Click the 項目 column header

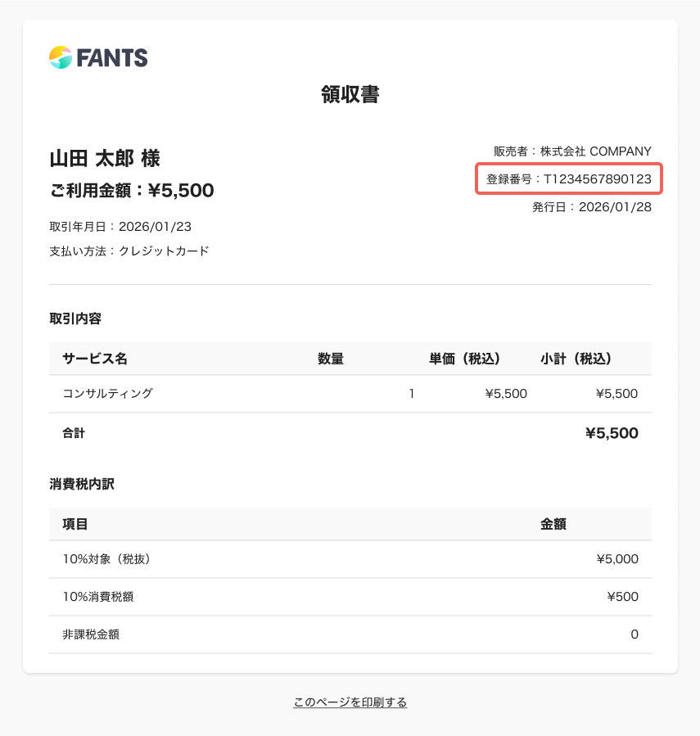click(75, 524)
